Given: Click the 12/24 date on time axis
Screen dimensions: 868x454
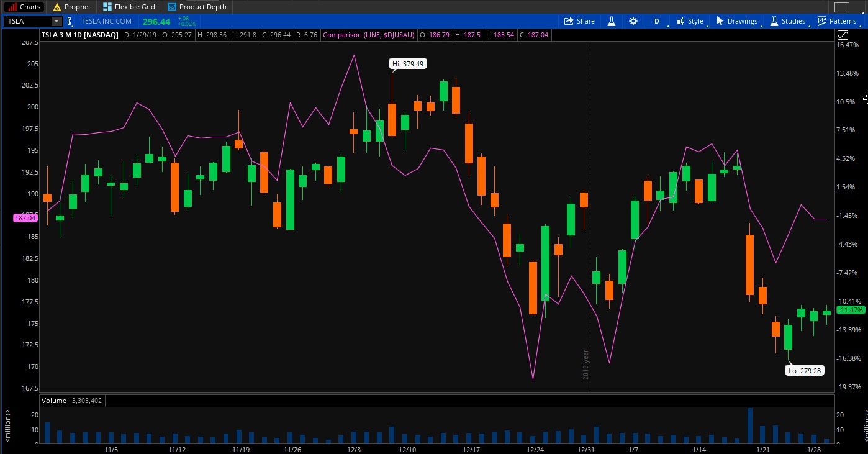Looking at the screenshot, I should pos(535,449).
